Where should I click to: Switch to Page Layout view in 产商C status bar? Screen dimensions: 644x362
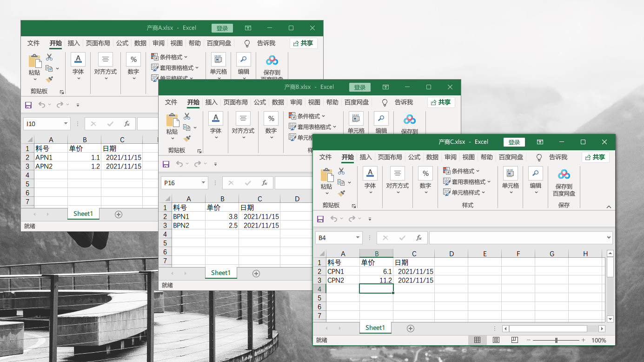click(x=496, y=340)
